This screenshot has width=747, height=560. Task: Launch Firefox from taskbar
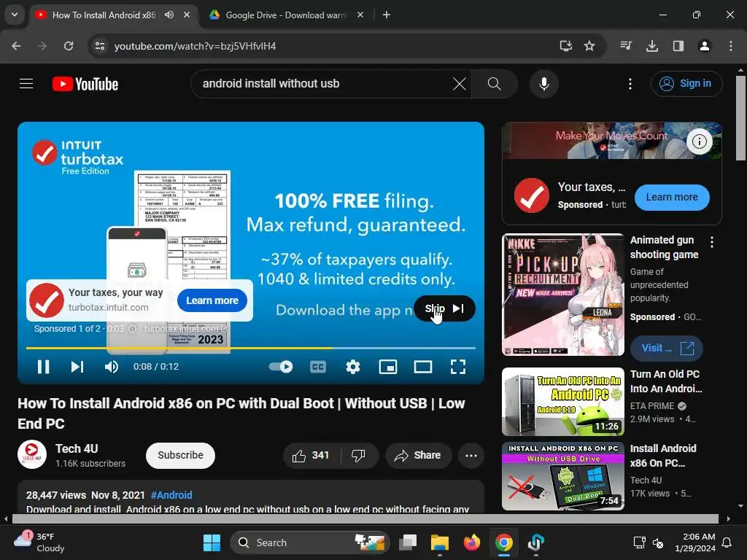coord(472,542)
